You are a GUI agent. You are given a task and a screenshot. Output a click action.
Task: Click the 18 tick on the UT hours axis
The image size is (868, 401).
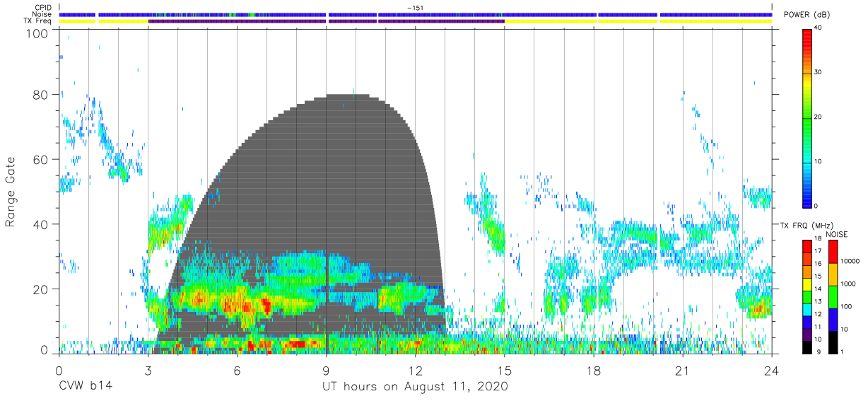(x=593, y=370)
